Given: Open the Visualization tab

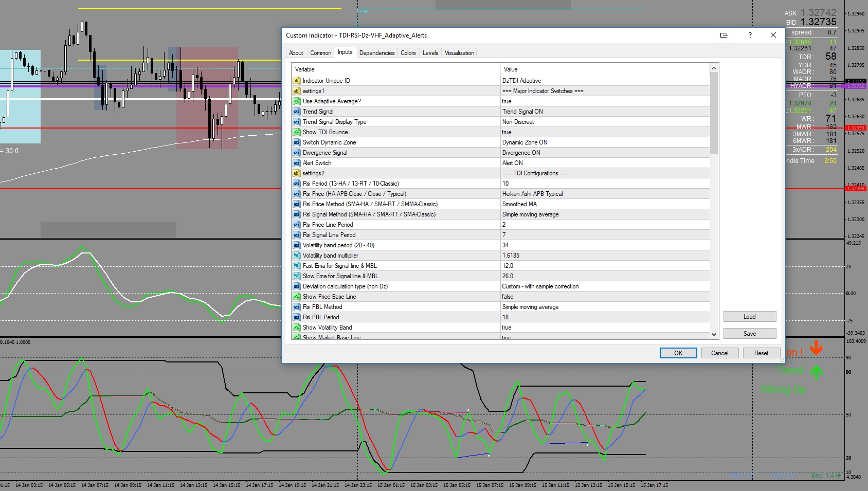Looking at the screenshot, I should 459,53.
